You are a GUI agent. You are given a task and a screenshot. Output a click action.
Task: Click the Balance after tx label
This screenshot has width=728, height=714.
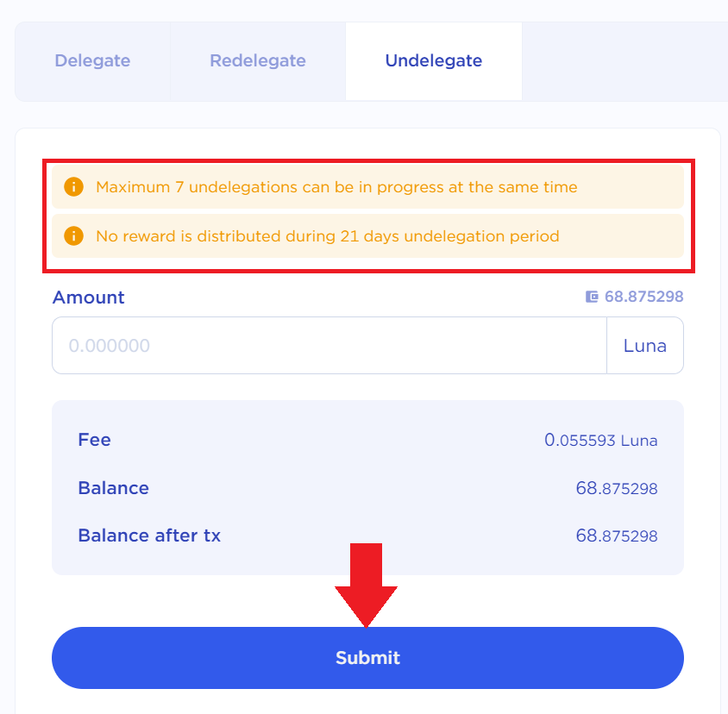[149, 535]
